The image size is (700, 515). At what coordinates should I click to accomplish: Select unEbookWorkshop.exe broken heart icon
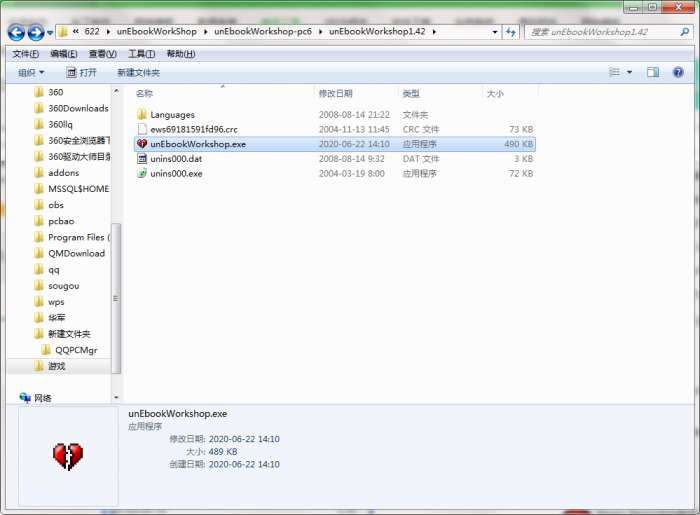[x=142, y=144]
